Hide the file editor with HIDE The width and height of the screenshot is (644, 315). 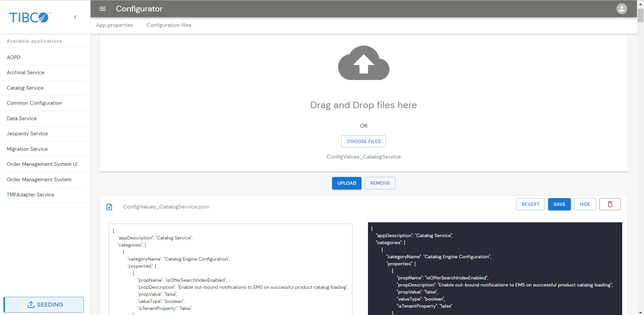tap(585, 204)
